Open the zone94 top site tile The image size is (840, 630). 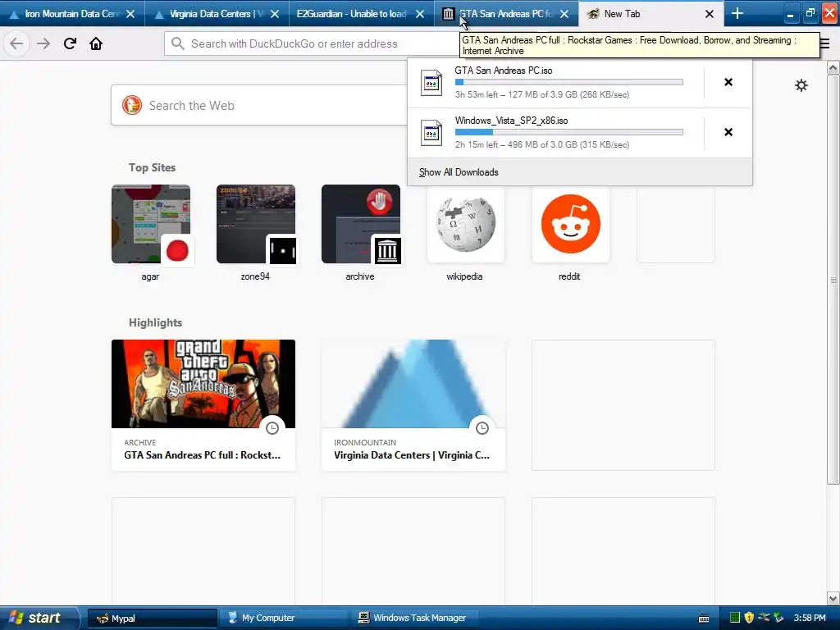pyautogui.click(x=256, y=224)
